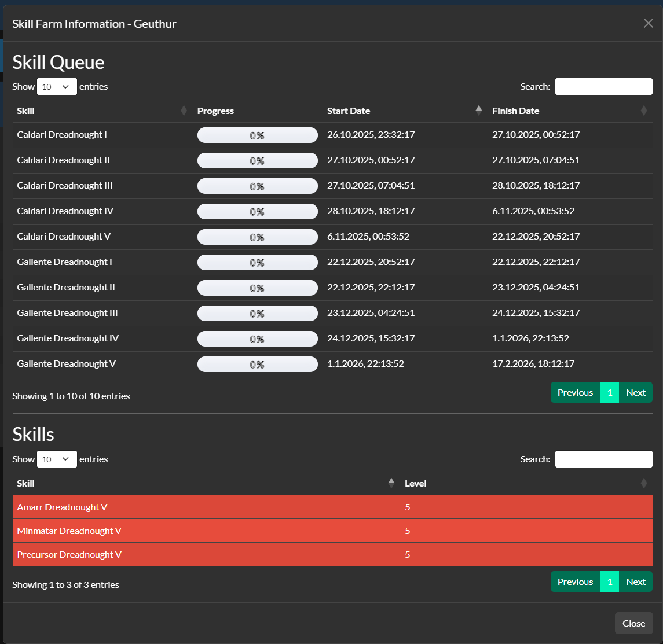Viewport: 663px width, 644px height.
Task: Click the Level column sort icon
Action: [x=644, y=483]
